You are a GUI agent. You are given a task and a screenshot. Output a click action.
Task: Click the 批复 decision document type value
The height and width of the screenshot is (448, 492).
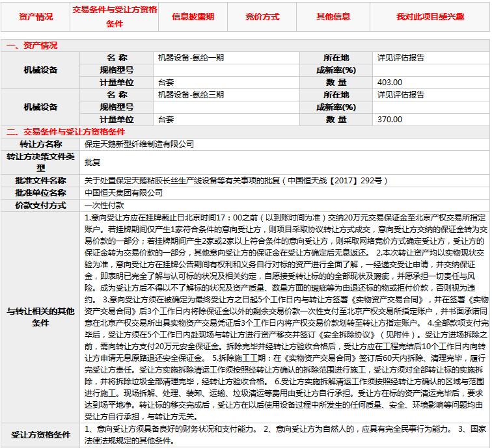93,163
